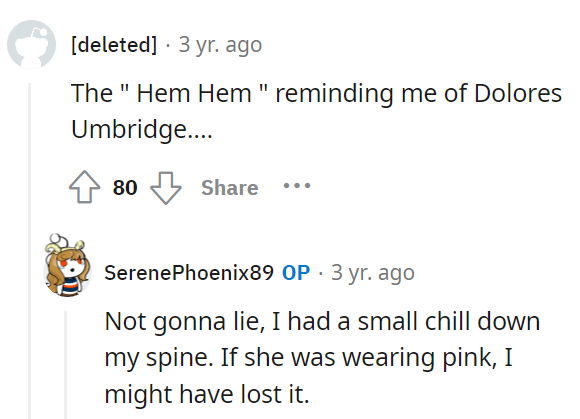Click the Snoo antenna on SerenePhoenix89 avatar
580x419 pixels.
tap(56, 238)
